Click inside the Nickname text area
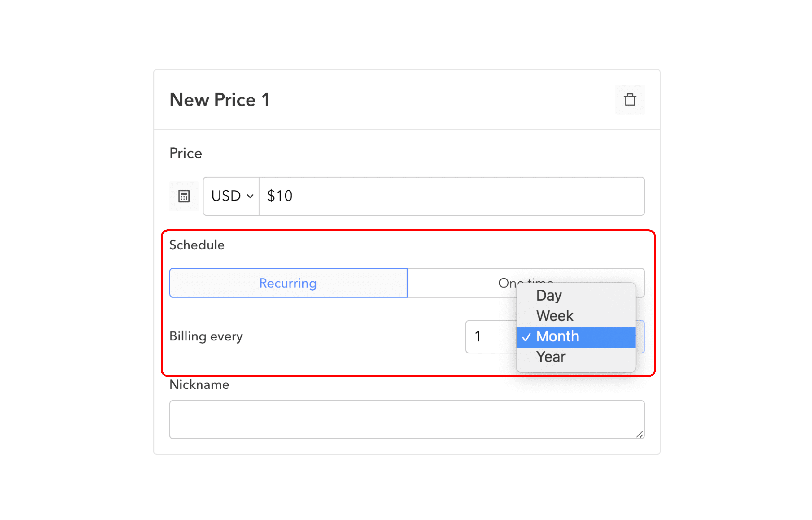The image size is (812, 520). 405,419
